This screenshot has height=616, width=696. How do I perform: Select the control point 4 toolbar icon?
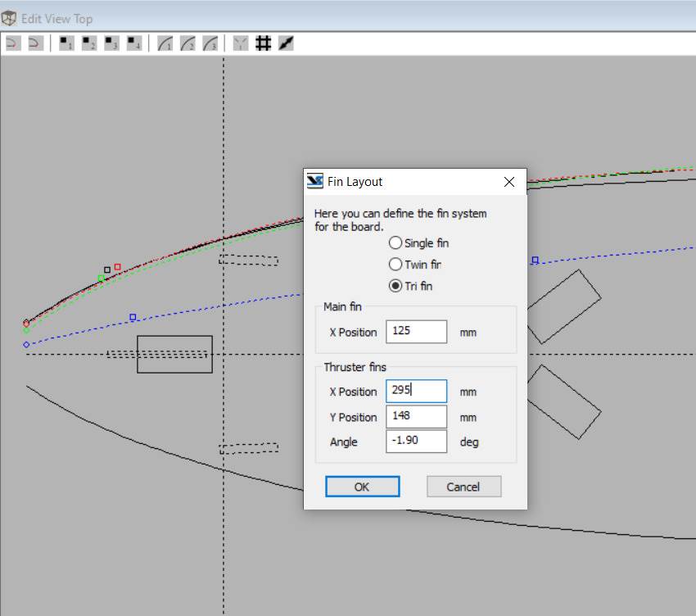point(135,43)
